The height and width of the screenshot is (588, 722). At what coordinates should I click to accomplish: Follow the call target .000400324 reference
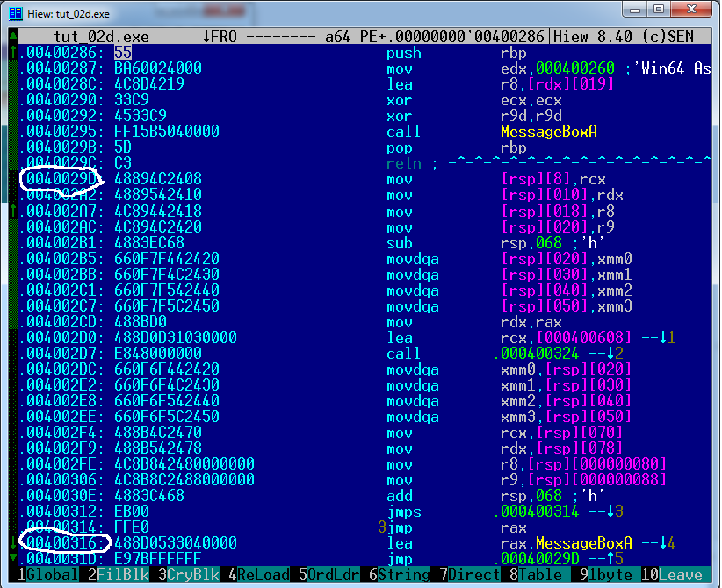543,353
